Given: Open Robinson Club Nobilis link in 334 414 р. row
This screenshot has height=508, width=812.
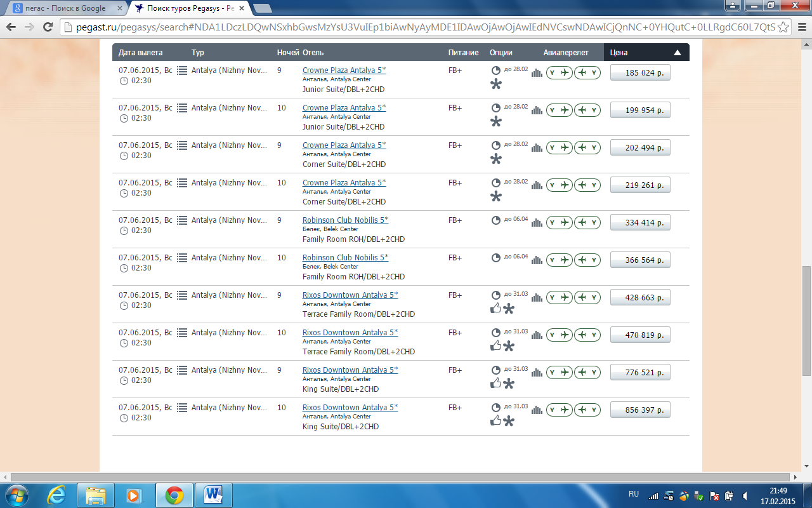Looking at the screenshot, I should point(345,220).
